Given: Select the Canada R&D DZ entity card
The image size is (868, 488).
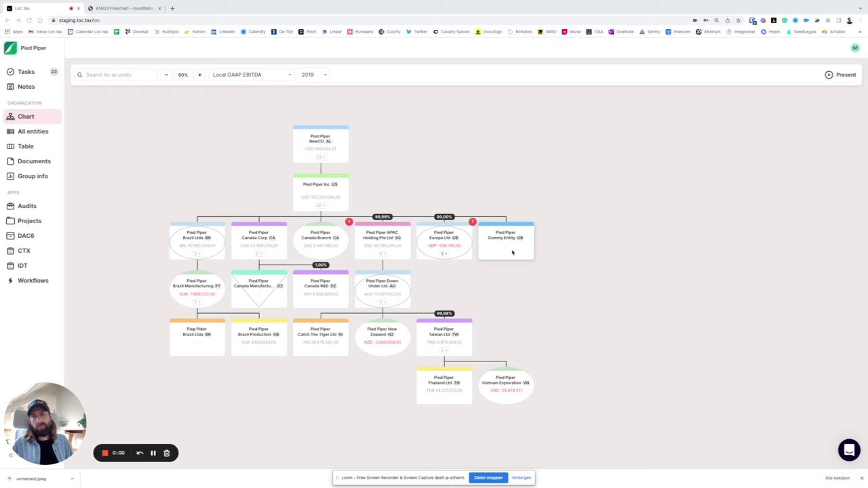Looking at the screenshot, I should point(320,289).
